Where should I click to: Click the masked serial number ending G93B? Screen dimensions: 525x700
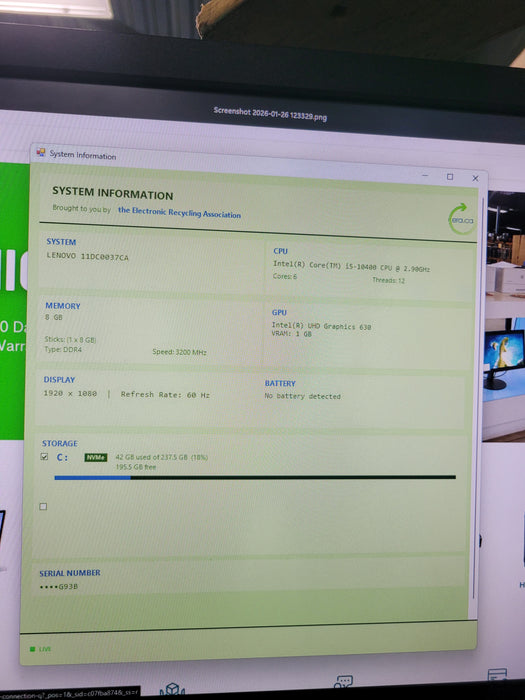click(x=58, y=586)
